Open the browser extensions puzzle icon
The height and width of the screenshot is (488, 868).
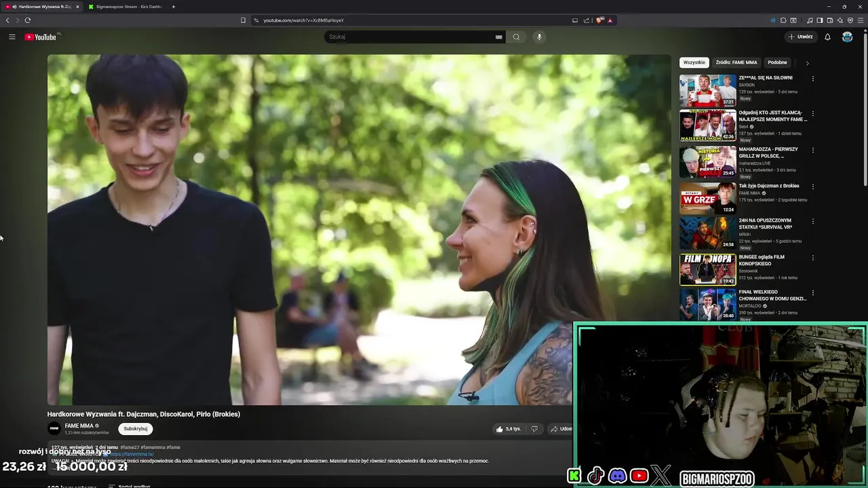(783, 20)
